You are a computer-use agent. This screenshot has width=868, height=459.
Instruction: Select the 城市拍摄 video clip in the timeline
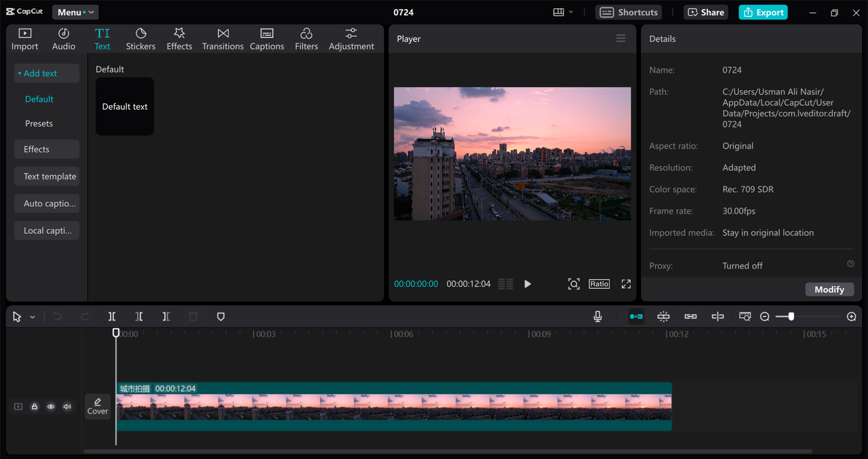[x=394, y=406]
